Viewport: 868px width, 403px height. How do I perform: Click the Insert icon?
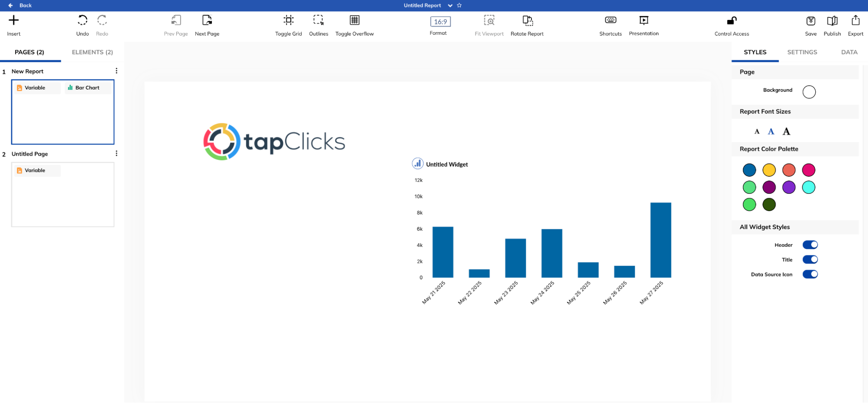(x=13, y=20)
